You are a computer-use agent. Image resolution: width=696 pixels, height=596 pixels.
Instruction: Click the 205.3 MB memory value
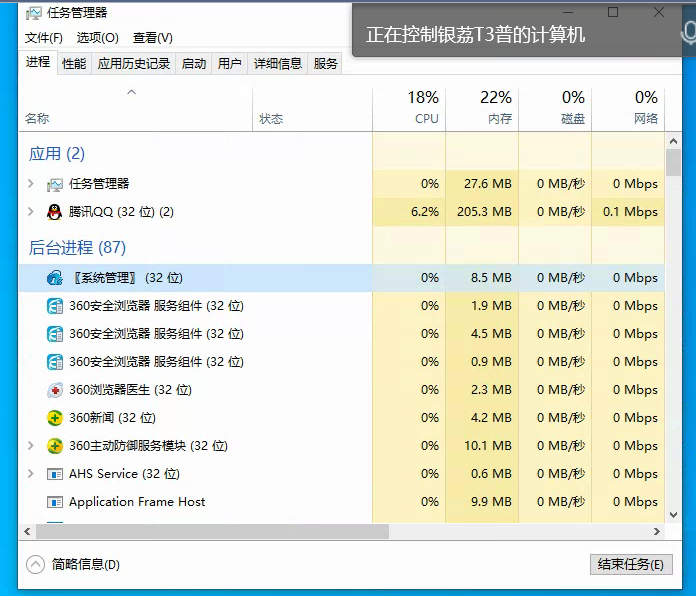484,212
